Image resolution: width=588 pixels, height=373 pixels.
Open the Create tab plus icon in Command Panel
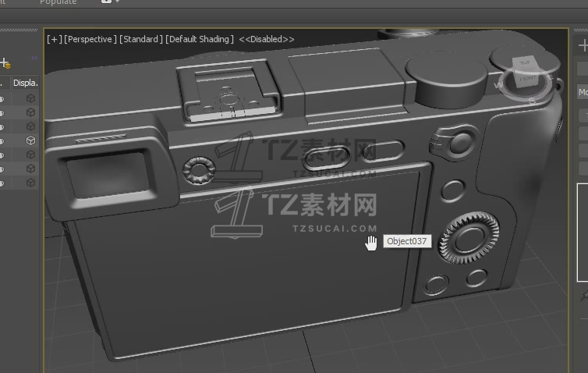583,45
